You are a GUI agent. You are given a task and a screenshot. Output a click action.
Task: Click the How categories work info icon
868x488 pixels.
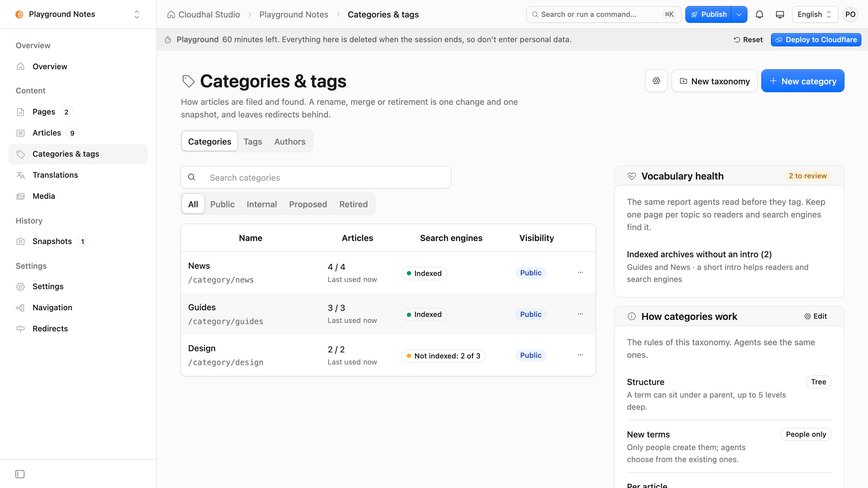point(631,316)
